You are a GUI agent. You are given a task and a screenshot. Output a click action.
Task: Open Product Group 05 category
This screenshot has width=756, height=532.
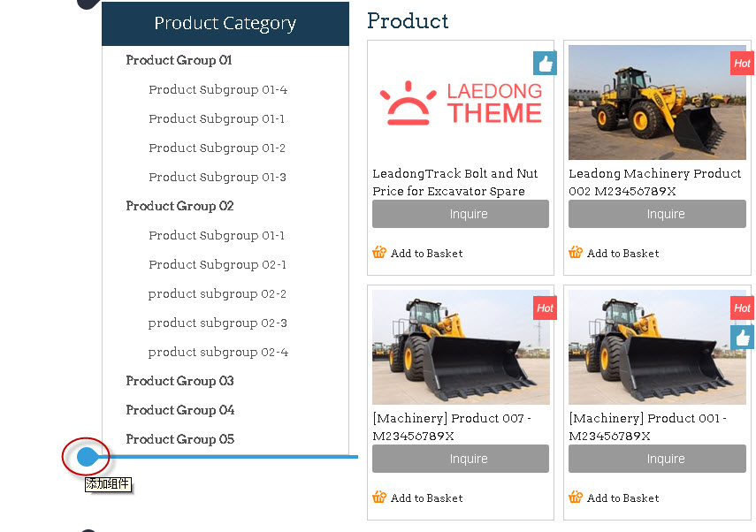[x=179, y=439]
